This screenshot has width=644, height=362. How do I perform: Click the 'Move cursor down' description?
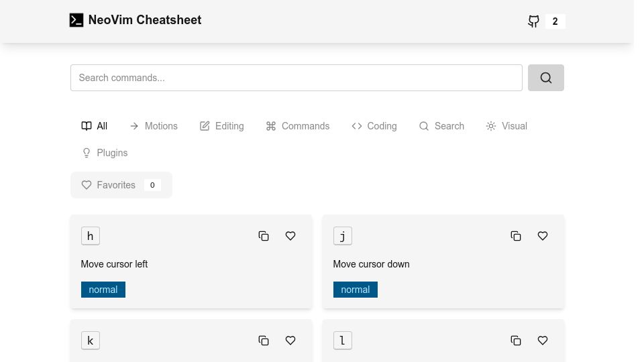point(371,264)
